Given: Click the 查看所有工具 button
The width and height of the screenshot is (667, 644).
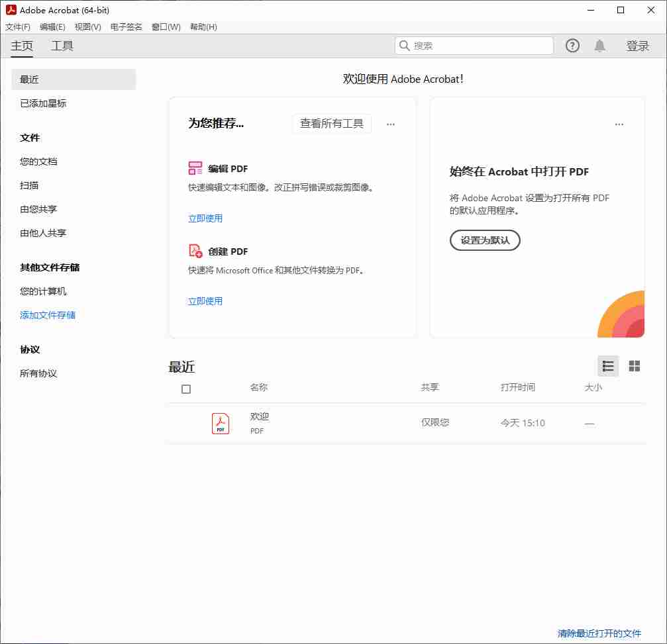Looking at the screenshot, I should coord(331,124).
